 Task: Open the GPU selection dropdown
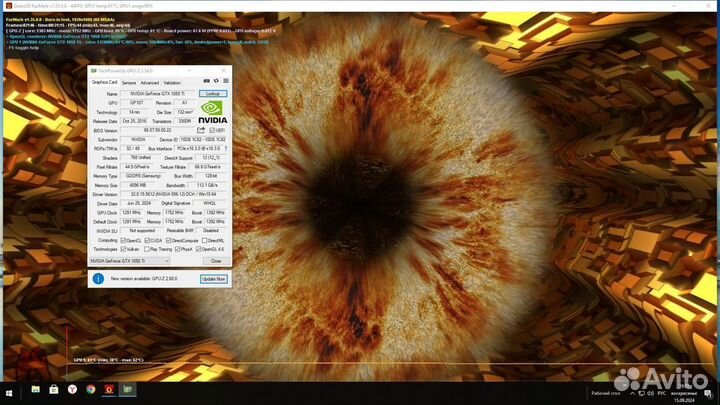pyautogui.click(x=130, y=260)
